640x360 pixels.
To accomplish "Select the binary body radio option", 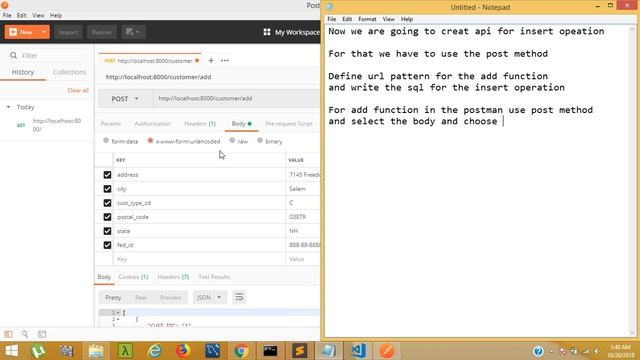I will (260, 140).
